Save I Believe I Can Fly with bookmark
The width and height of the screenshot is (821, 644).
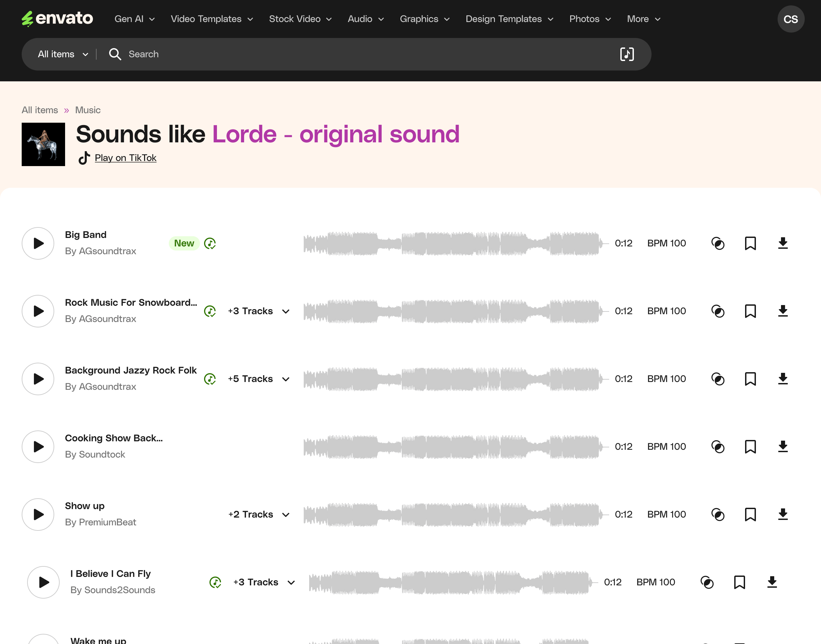pyautogui.click(x=739, y=582)
